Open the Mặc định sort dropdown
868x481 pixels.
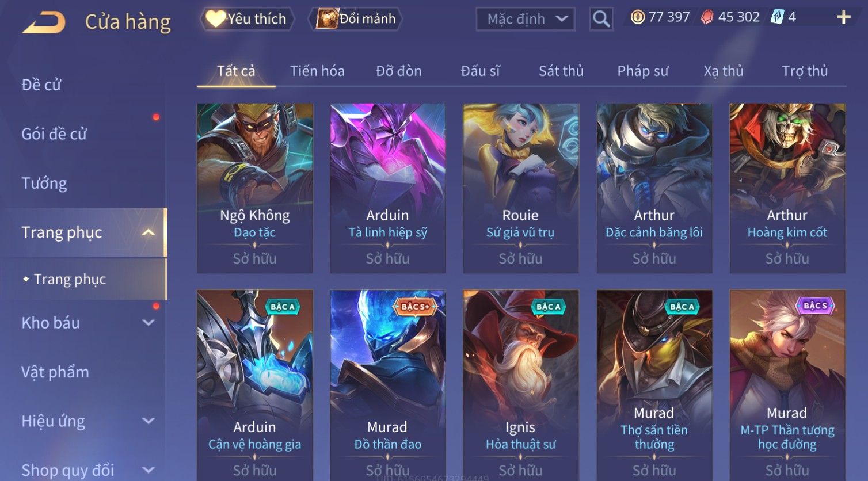(x=526, y=19)
